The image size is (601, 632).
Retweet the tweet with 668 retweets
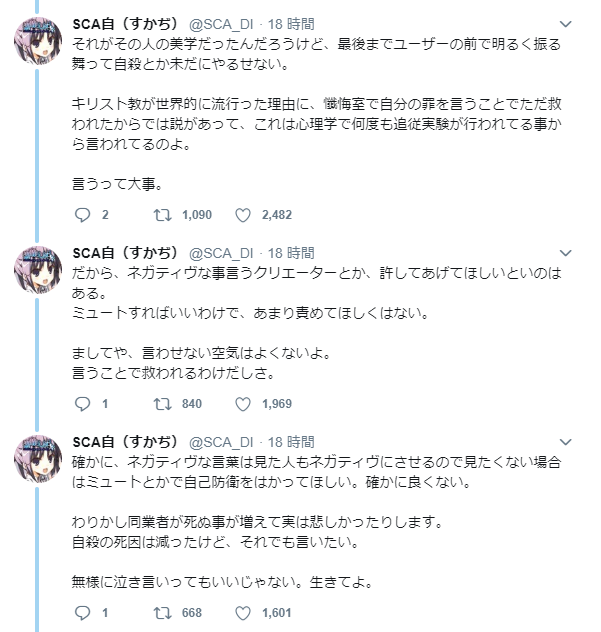tap(159, 612)
